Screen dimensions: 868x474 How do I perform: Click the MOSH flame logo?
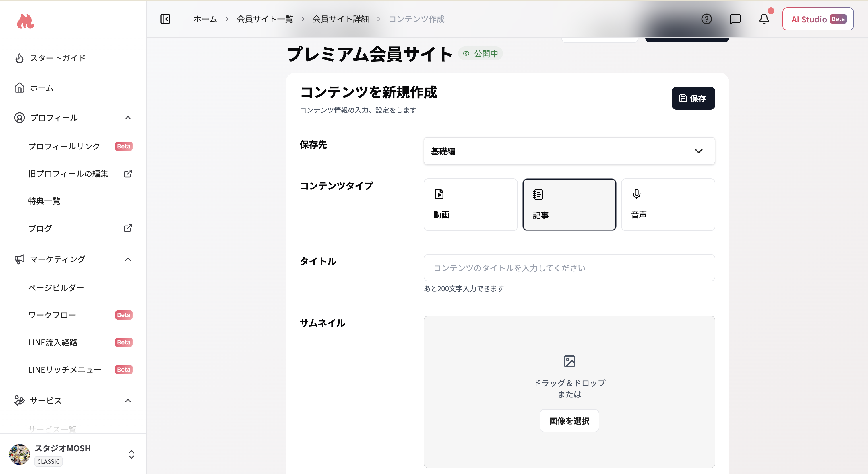click(x=25, y=21)
